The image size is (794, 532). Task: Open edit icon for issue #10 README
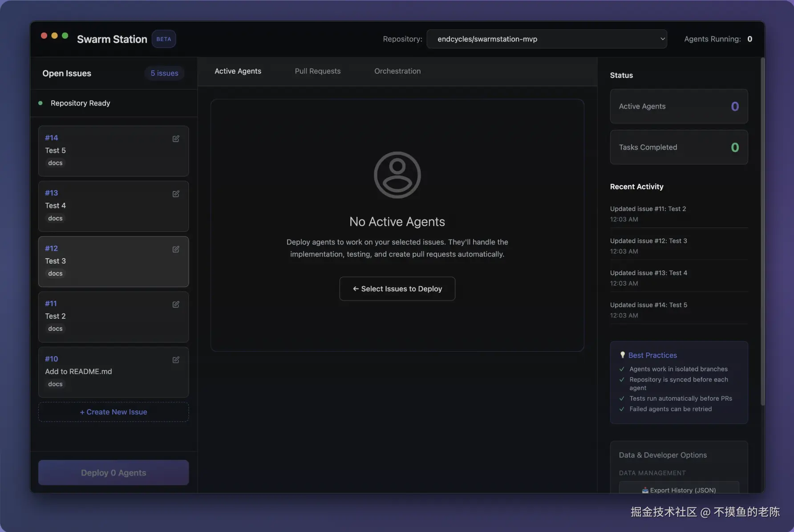pos(176,359)
